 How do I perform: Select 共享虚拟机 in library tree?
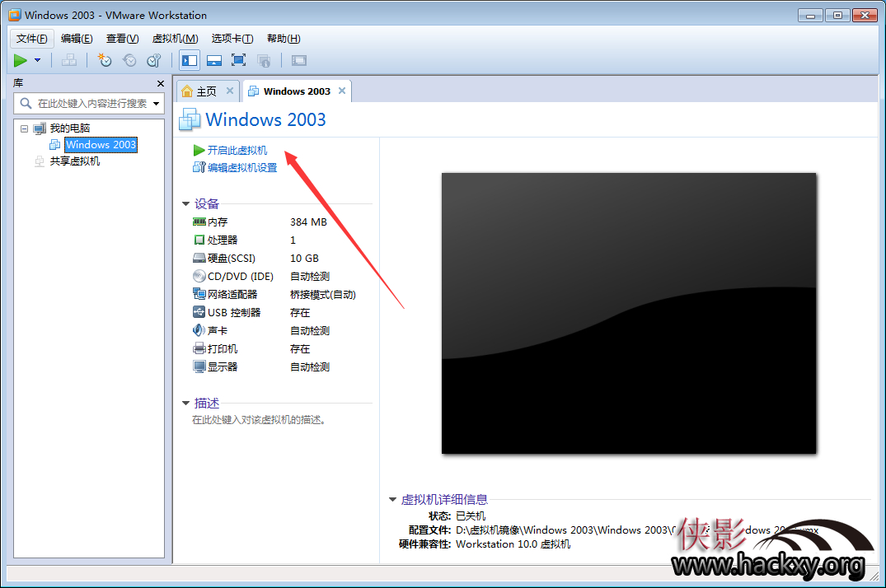(74, 161)
